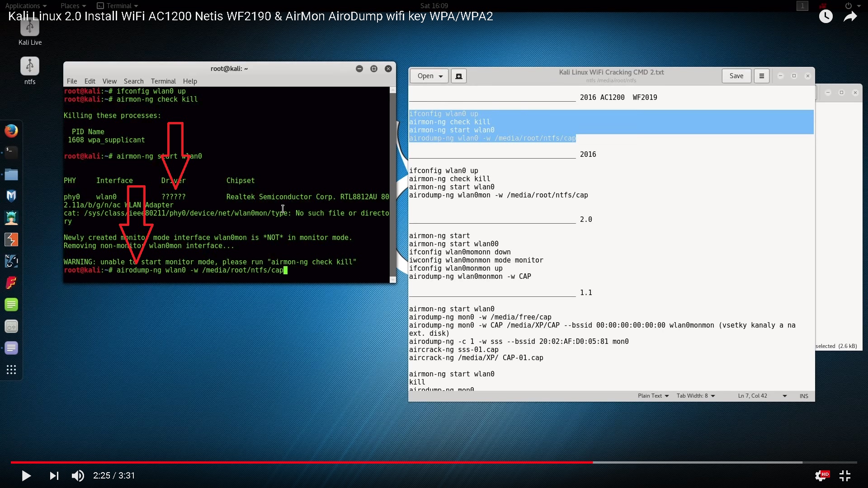Share the video with the arrow icon
Image resolution: width=868 pixels, height=488 pixels.
click(850, 17)
